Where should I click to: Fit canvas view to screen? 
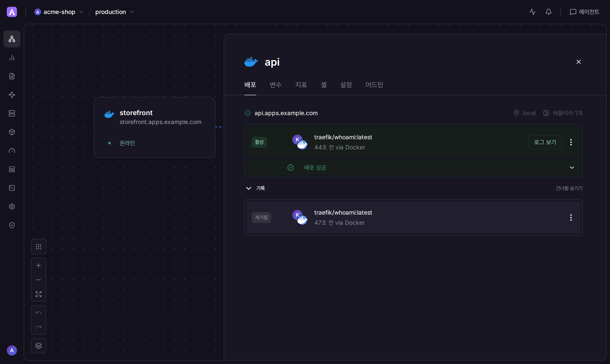pos(39,294)
